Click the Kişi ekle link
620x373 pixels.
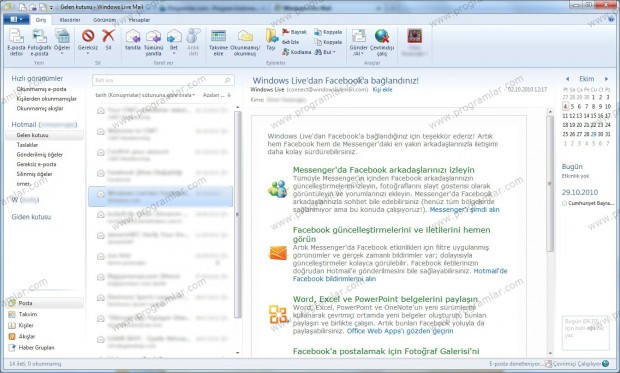(x=382, y=90)
